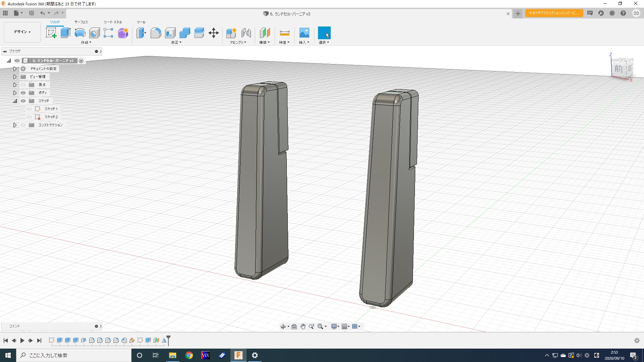Click the Move/Copy arrows icon
This screenshot has width=644, height=362.
pos(214,33)
